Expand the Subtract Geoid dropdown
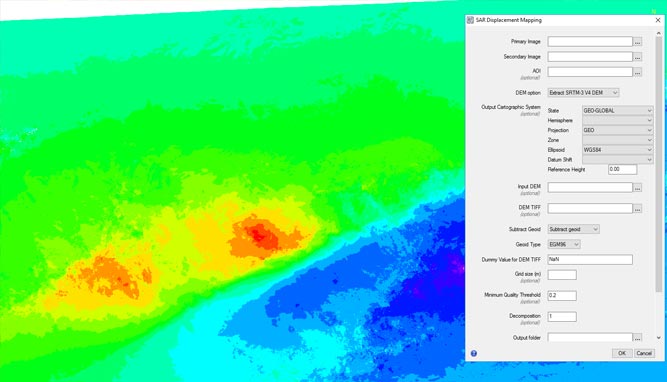 point(573,229)
